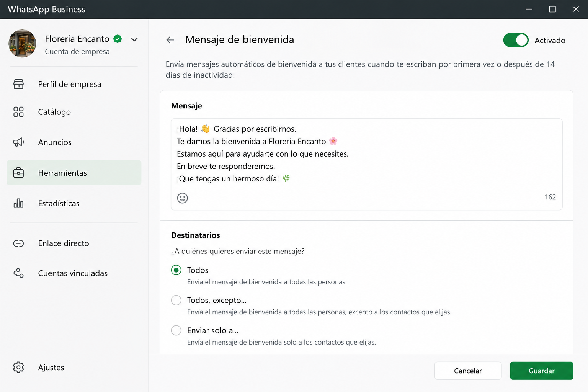
Task: Open Perfil de empresa storefront icon
Action: click(18, 84)
